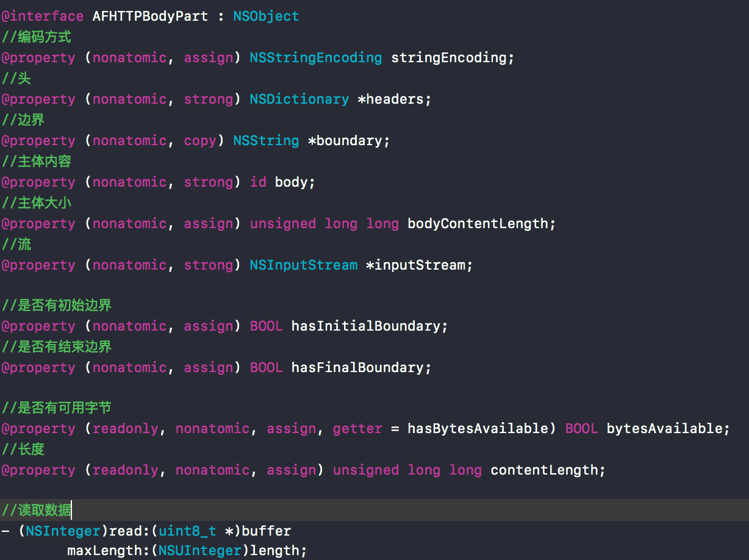
Task: Click hasBytesAvailable getter name
Action: [478, 428]
